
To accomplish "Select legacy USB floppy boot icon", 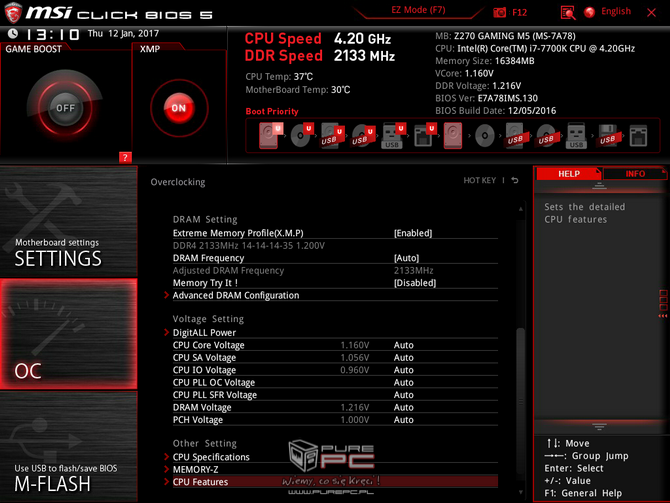I will pos(608,136).
